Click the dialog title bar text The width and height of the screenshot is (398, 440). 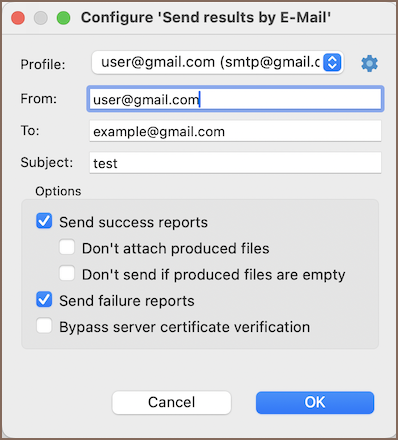coord(206,18)
